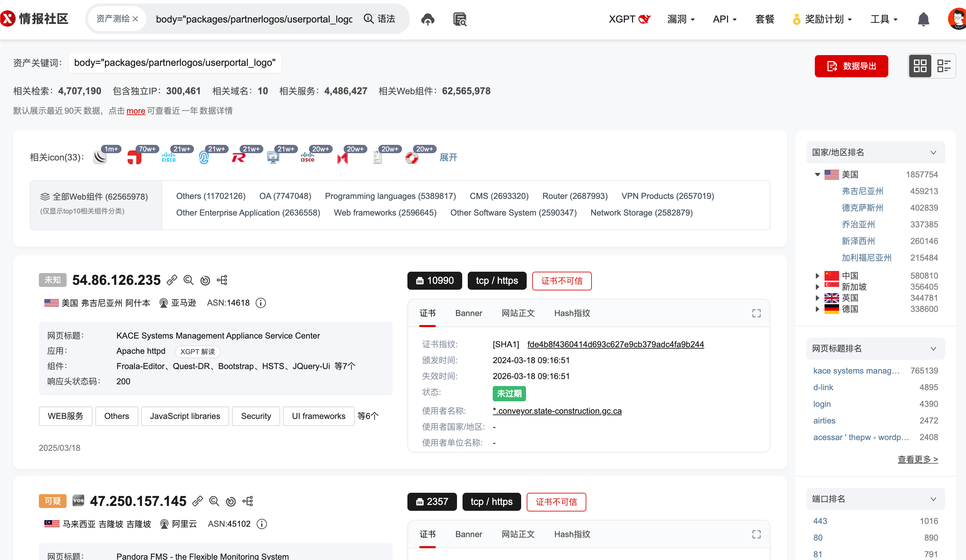
Task: Select the monitor icon labeled 21w+
Action: (x=273, y=157)
